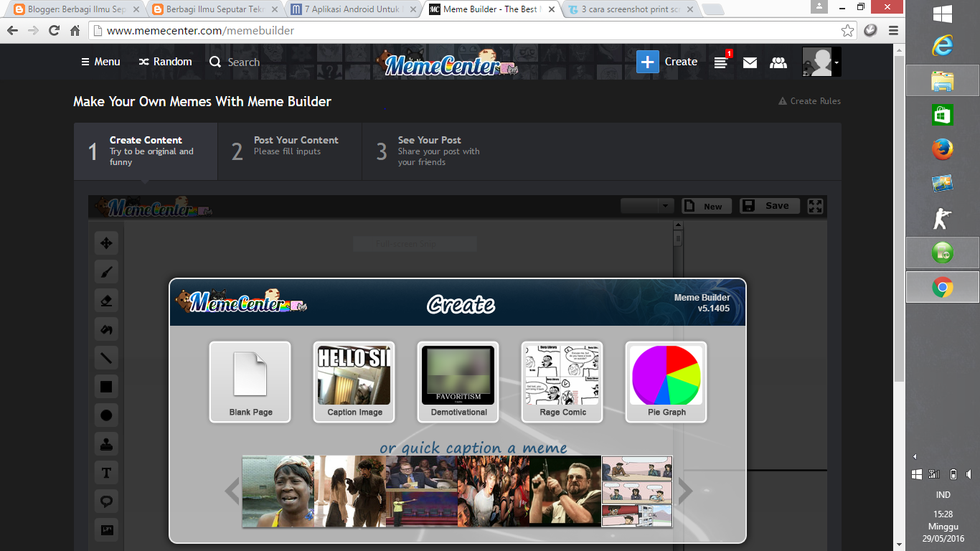Show previous quick caption memes arrow

point(232,491)
